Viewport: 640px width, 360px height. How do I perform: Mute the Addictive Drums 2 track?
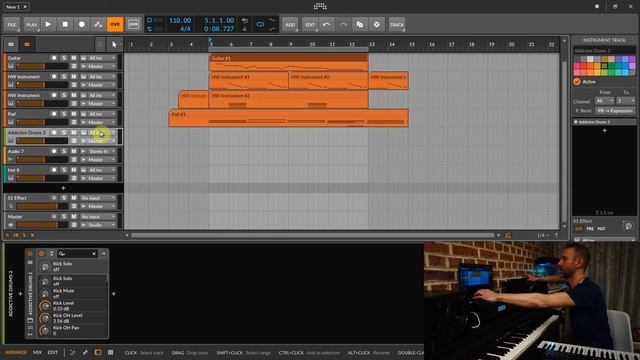(74, 133)
